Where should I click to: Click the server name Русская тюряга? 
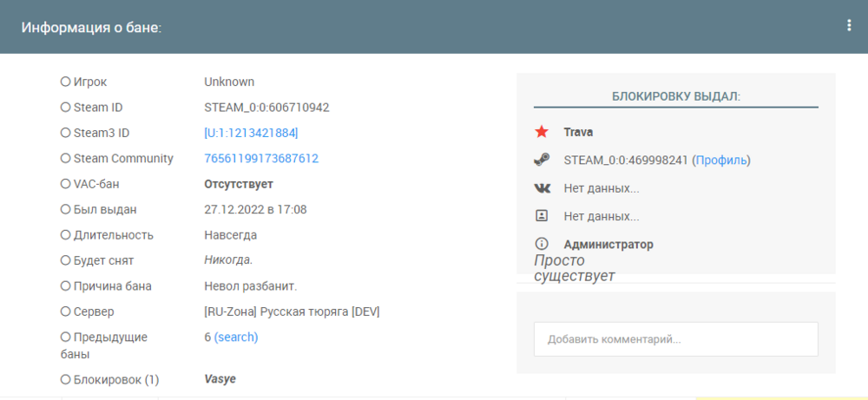(x=292, y=311)
